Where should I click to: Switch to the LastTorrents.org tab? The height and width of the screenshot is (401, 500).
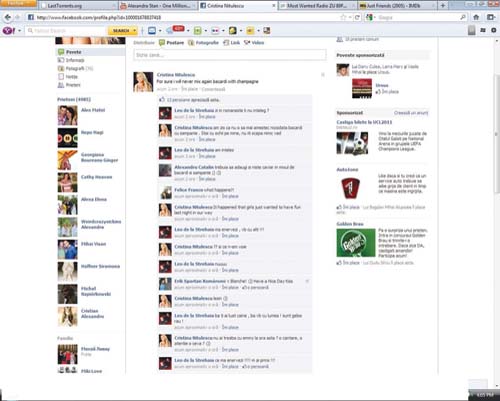(x=77, y=6)
